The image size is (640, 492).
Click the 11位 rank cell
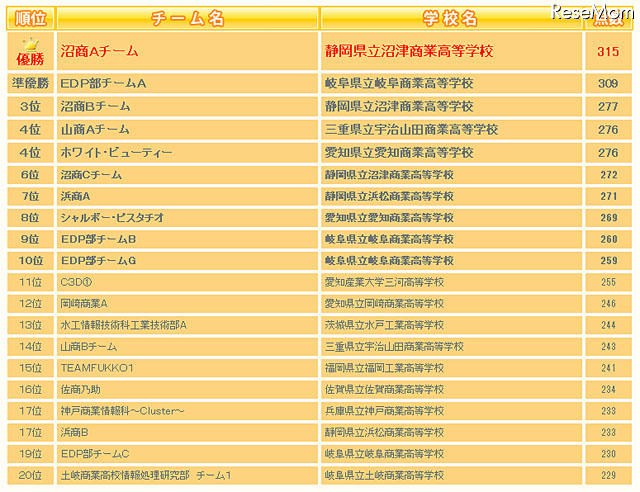point(30,282)
